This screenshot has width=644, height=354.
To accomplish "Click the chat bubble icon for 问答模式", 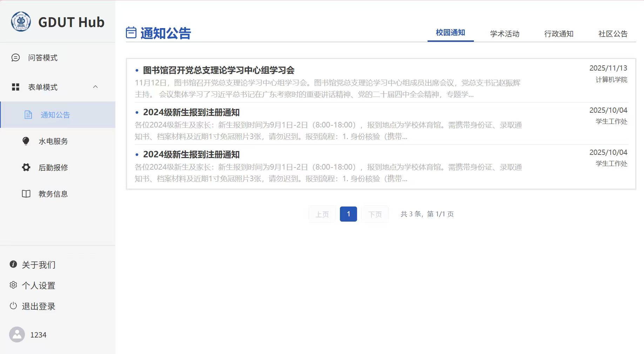I will pyautogui.click(x=15, y=58).
